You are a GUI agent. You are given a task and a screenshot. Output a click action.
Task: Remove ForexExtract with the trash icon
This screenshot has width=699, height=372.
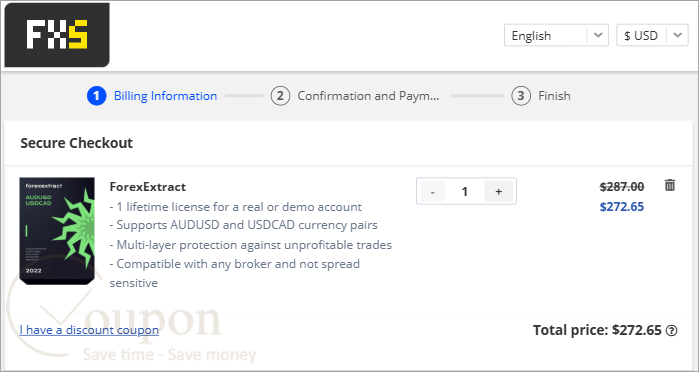[x=670, y=185]
